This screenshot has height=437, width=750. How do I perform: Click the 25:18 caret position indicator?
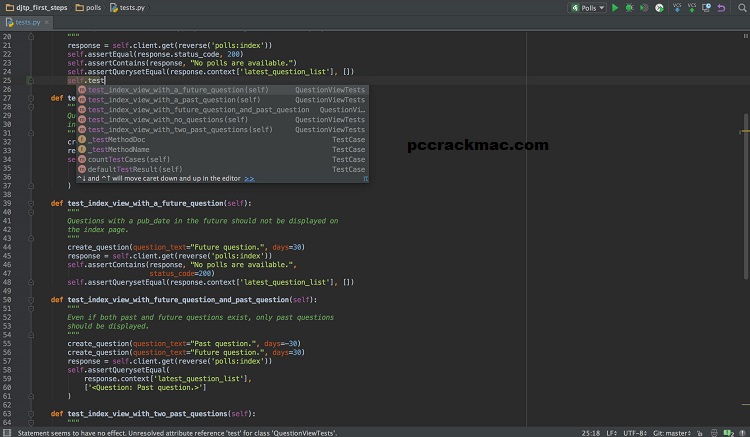click(590, 433)
